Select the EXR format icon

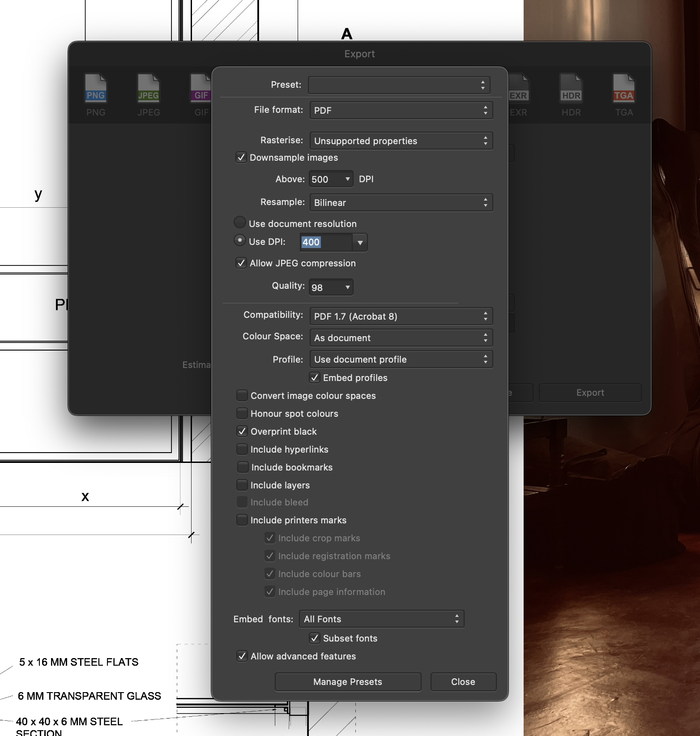(x=518, y=88)
